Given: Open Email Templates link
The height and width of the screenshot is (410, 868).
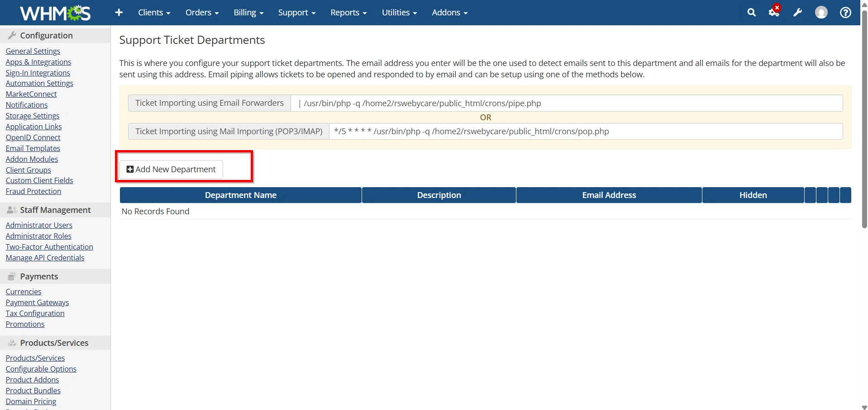Looking at the screenshot, I should click(x=33, y=148).
